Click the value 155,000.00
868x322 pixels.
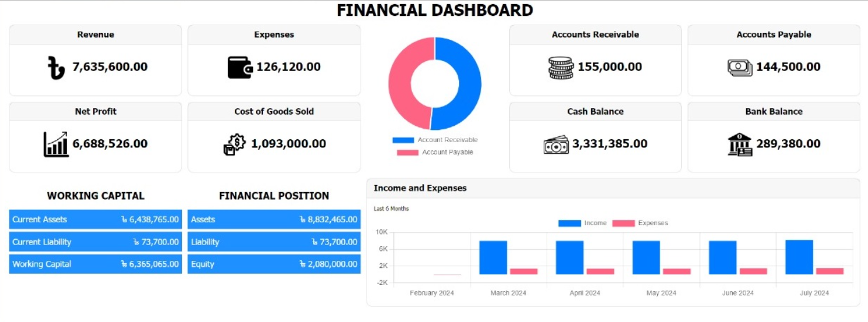[x=610, y=67]
